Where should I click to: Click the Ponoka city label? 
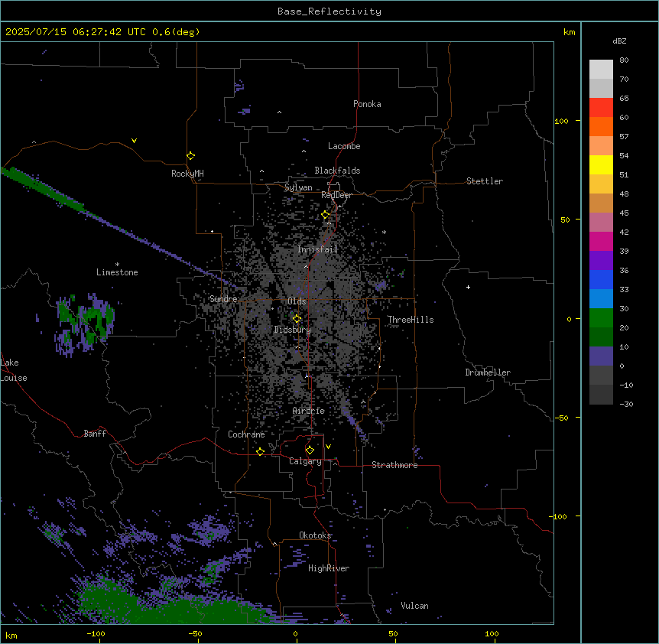(367, 104)
